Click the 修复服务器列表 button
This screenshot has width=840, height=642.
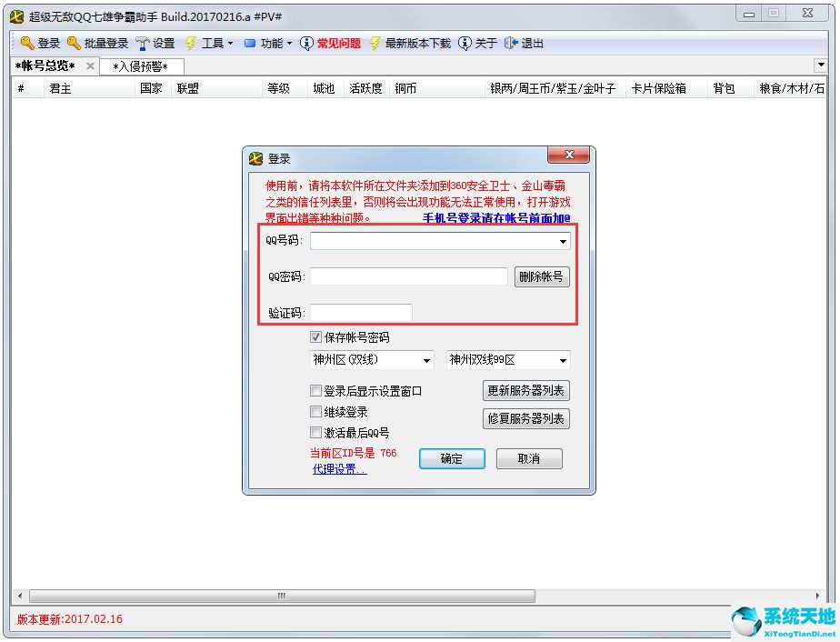click(x=526, y=418)
